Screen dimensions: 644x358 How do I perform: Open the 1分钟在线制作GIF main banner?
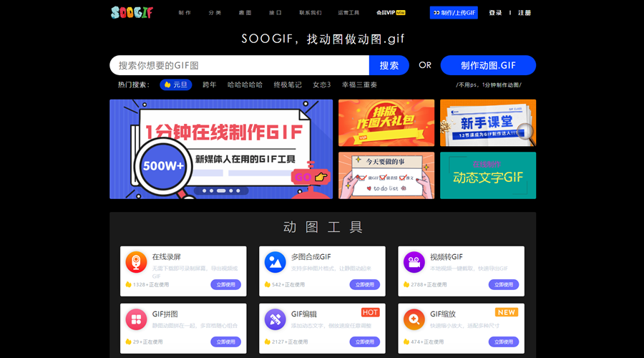(x=221, y=149)
